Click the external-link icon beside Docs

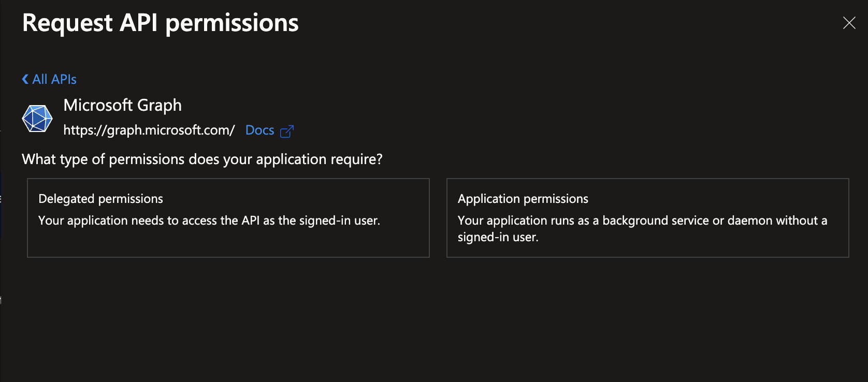[x=287, y=131]
